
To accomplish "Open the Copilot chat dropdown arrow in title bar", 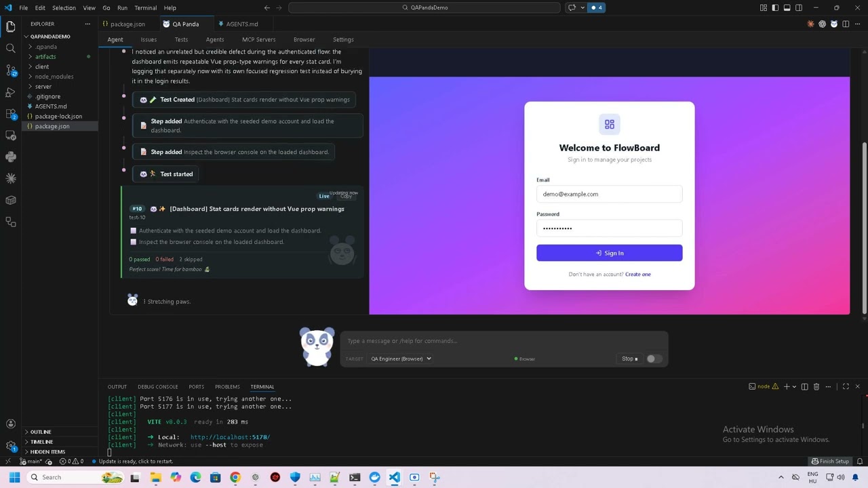I will pyautogui.click(x=583, y=7).
